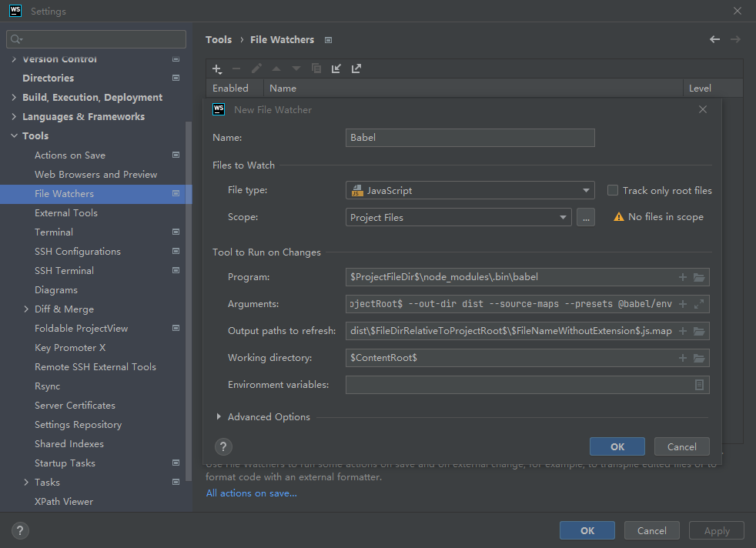756x548 pixels.
Task: Click the Edit pencil toolbar icon
Action: (256, 68)
